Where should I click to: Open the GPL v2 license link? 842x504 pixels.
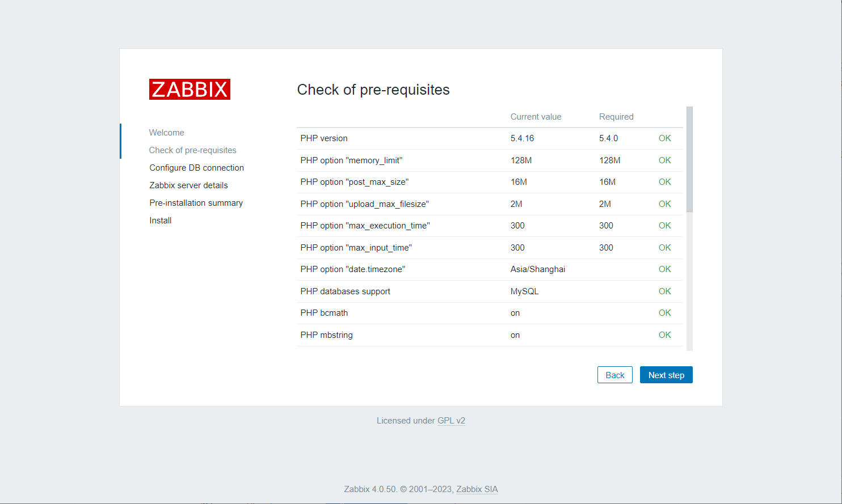451,421
